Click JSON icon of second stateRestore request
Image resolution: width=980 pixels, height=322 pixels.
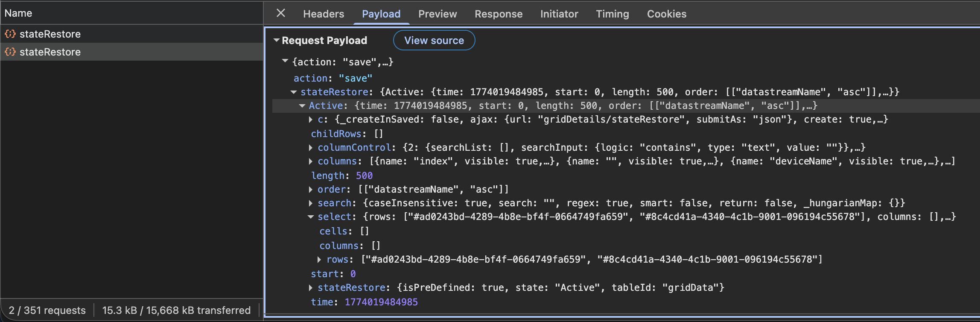tap(10, 52)
